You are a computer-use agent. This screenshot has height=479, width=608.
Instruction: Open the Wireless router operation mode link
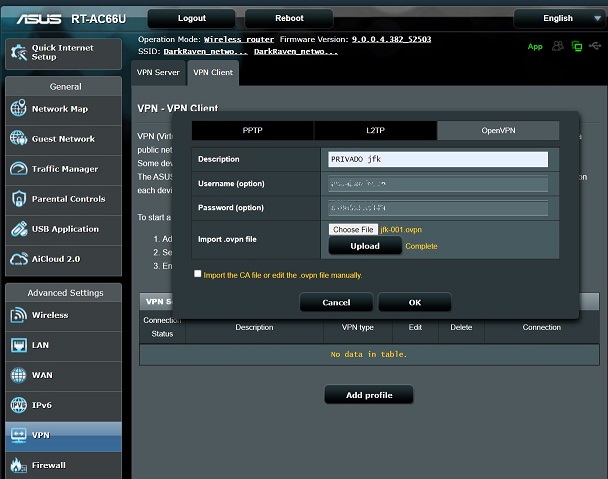pos(239,39)
